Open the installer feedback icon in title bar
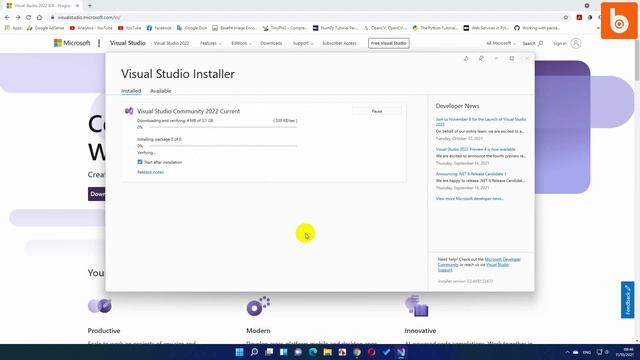This screenshot has height=360, width=640. (x=481, y=58)
